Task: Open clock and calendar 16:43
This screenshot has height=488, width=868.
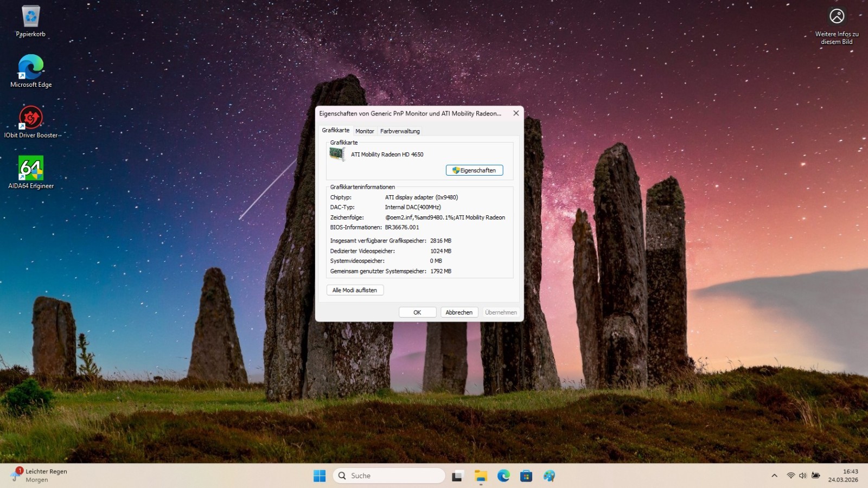Action: click(843, 476)
